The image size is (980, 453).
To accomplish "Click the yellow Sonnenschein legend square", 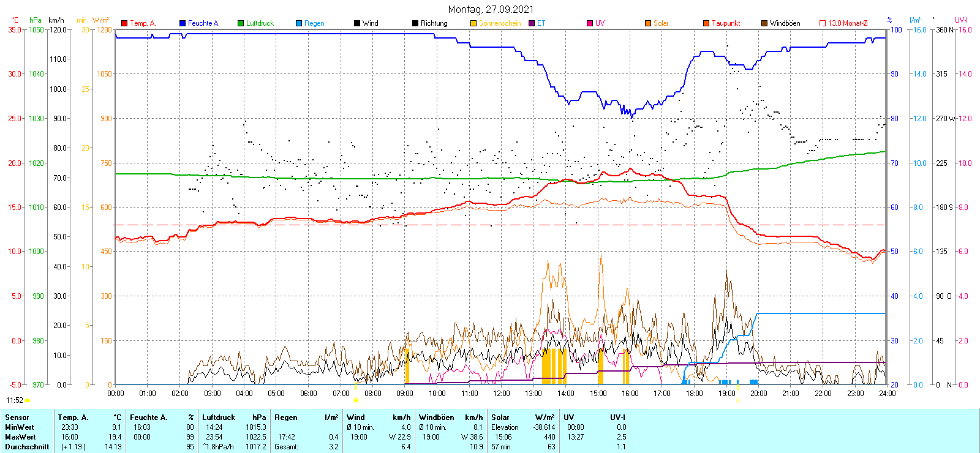I will click(473, 23).
